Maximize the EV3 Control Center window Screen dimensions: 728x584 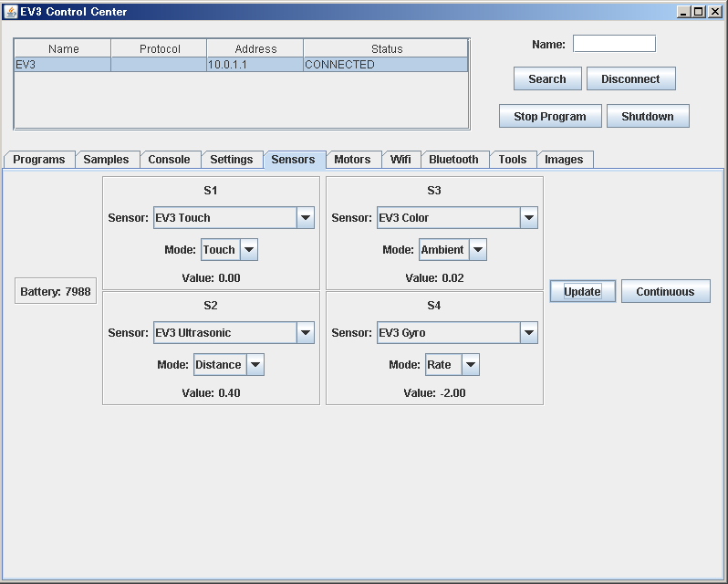[x=699, y=12]
